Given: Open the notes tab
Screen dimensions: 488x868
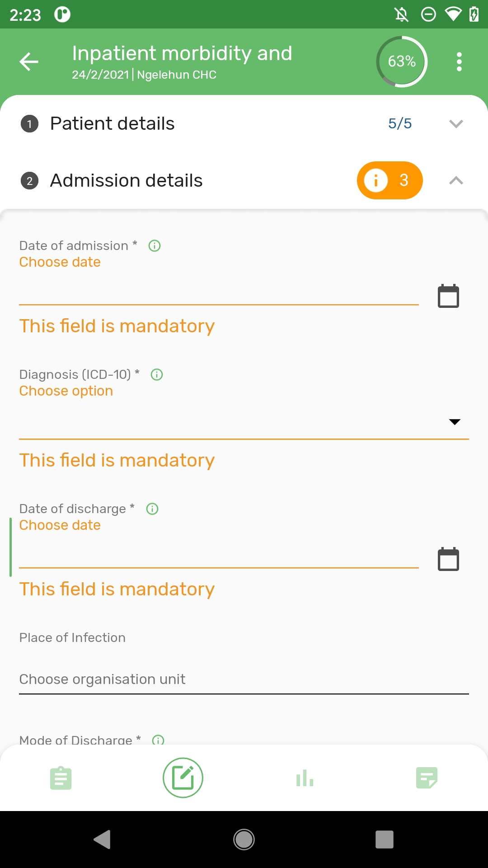Looking at the screenshot, I should click(427, 778).
